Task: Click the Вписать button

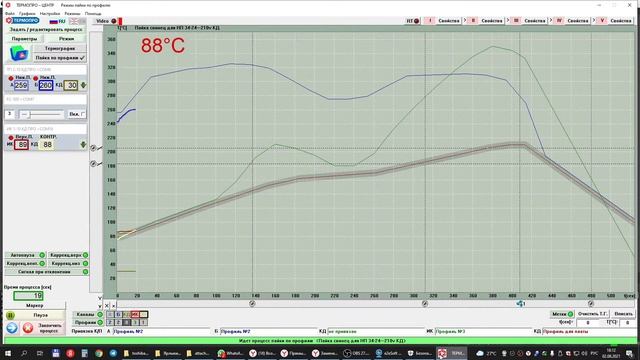Action: click(x=623, y=314)
